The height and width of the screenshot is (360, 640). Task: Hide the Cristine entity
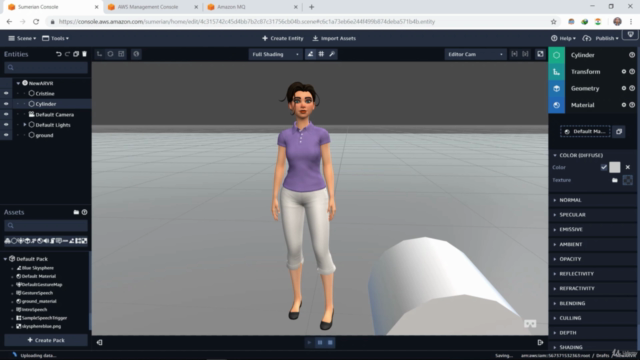[x=6, y=93]
